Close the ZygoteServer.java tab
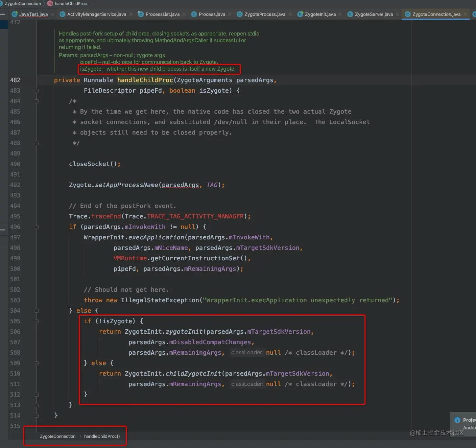476x448 pixels. click(398, 14)
